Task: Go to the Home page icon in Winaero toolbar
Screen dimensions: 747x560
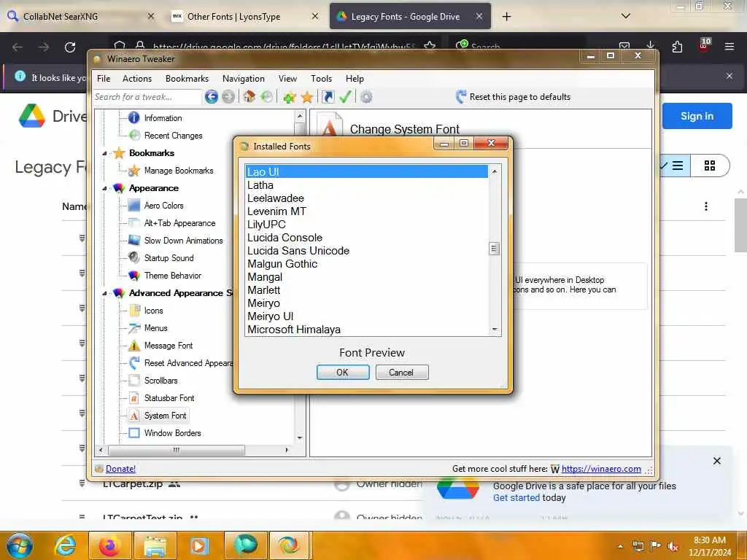Action: click(249, 97)
